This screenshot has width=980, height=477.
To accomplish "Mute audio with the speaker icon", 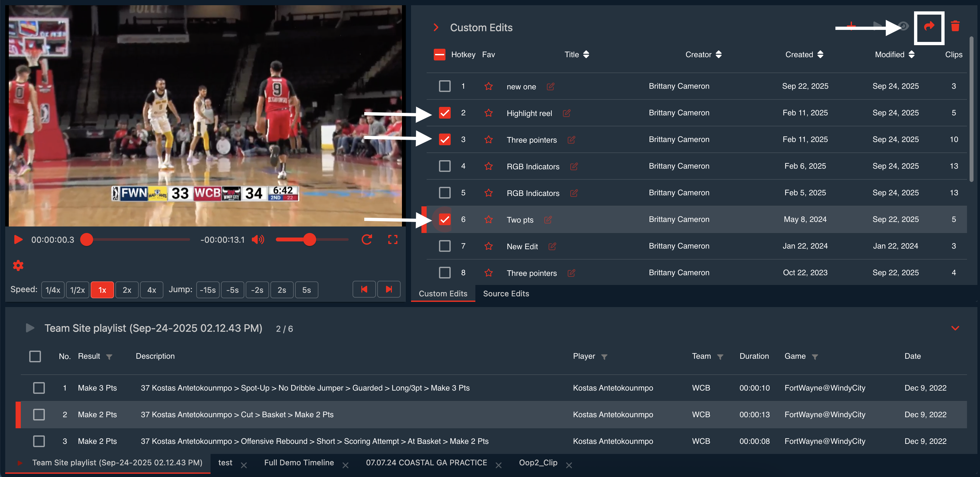I will coord(258,240).
